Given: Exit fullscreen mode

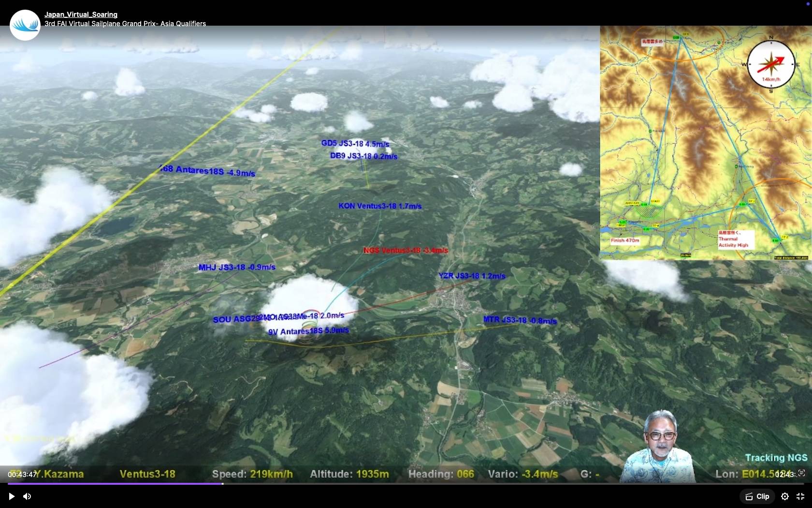Looking at the screenshot, I should [x=800, y=496].
